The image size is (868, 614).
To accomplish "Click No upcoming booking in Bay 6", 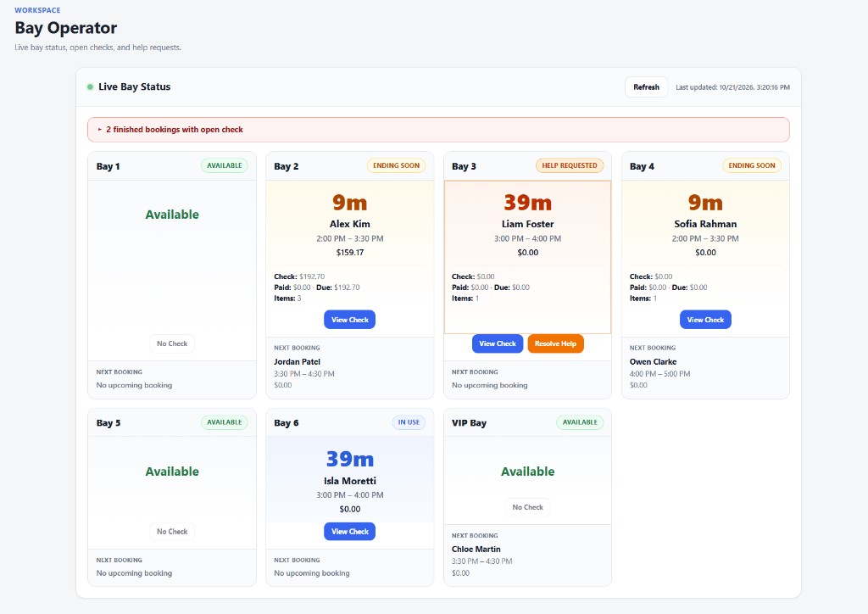I will click(x=312, y=573).
